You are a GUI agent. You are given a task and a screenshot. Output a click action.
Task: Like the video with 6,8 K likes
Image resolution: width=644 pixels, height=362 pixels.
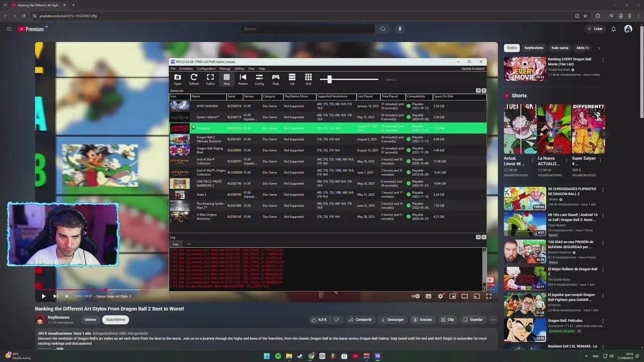[x=318, y=320]
